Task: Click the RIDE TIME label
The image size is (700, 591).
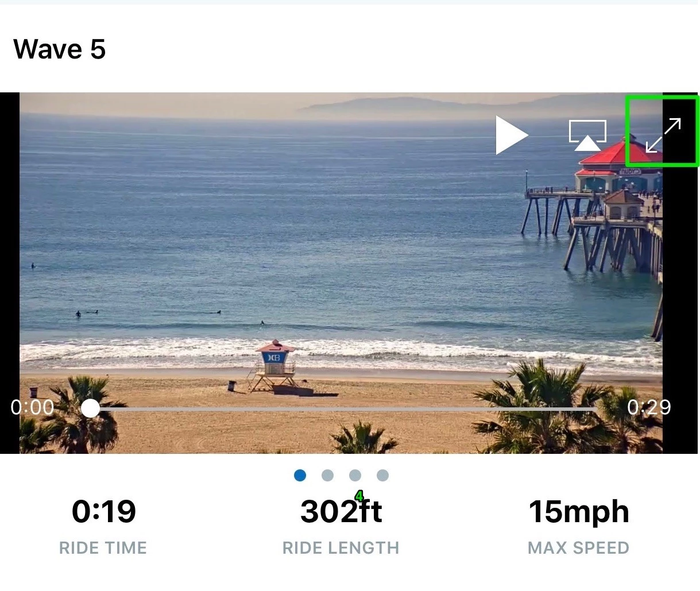Action: click(103, 548)
